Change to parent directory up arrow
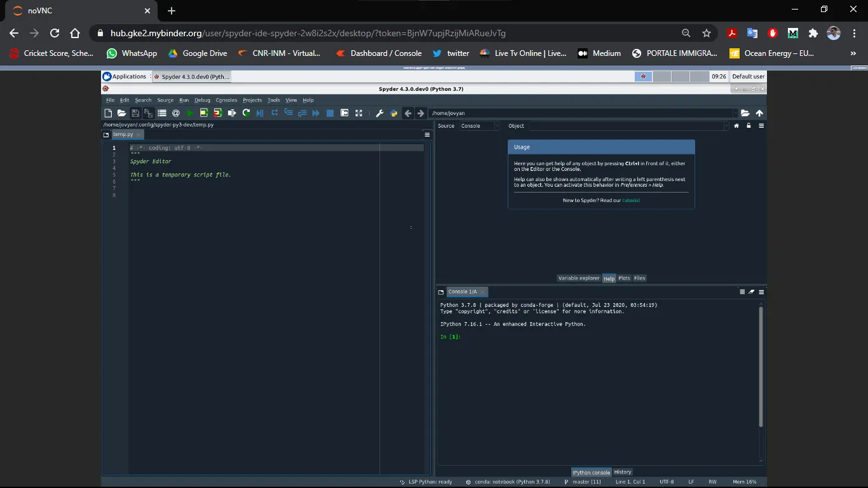868x488 pixels. point(759,113)
